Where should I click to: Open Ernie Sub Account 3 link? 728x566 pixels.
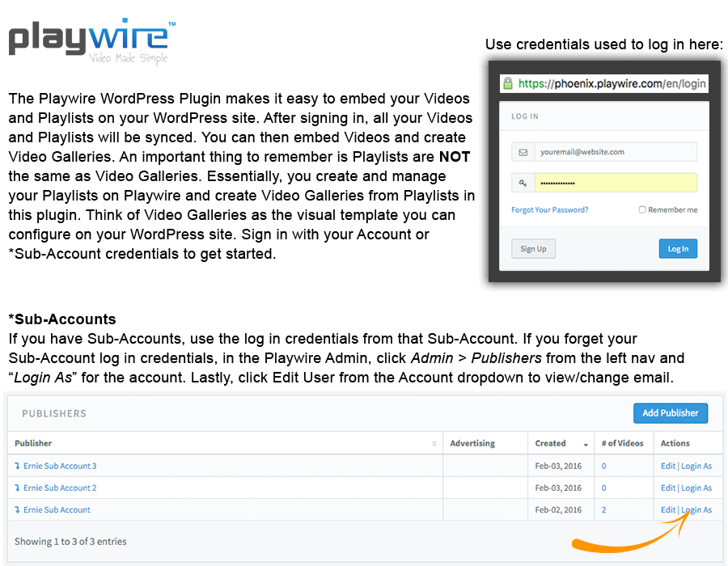(x=60, y=466)
